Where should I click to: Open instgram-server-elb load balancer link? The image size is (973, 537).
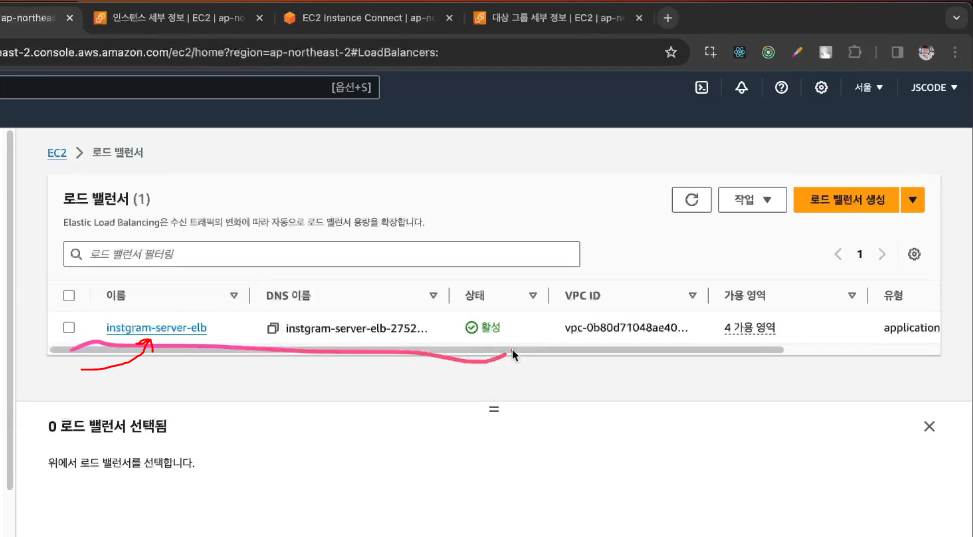156,328
